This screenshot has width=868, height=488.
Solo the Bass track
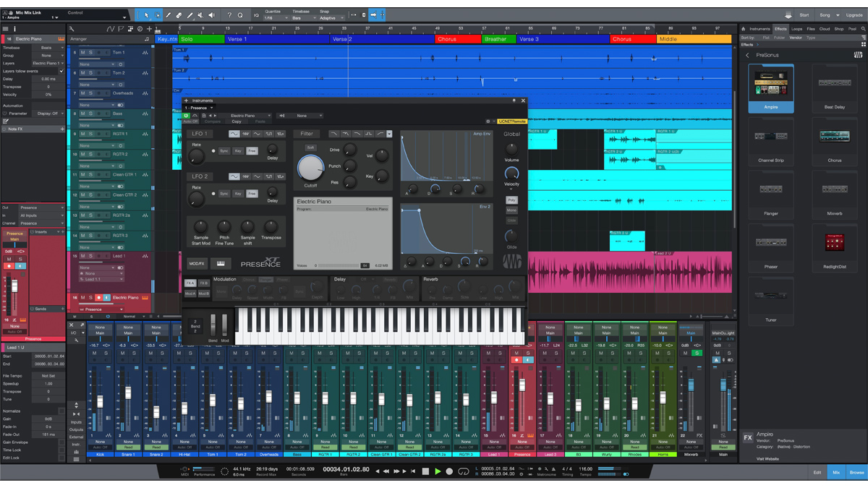point(90,114)
